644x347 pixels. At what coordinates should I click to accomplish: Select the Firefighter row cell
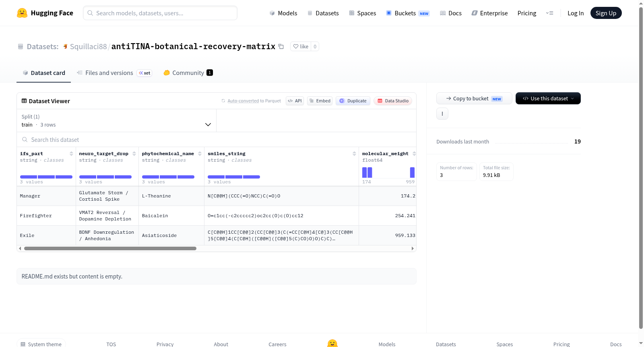click(46, 216)
